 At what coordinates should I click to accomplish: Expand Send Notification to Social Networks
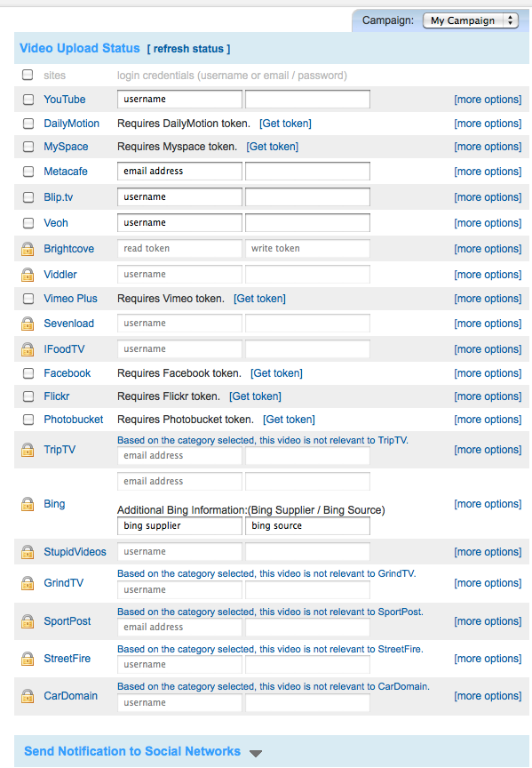click(256, 753)
